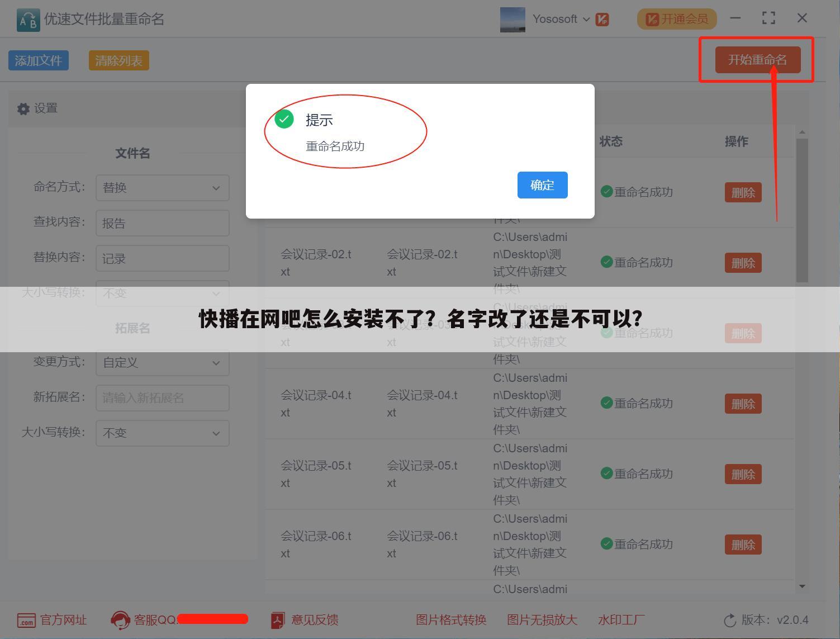The image size is (840, 639).
Task: Open the 官方网址 link
Action: coord(64,620)
